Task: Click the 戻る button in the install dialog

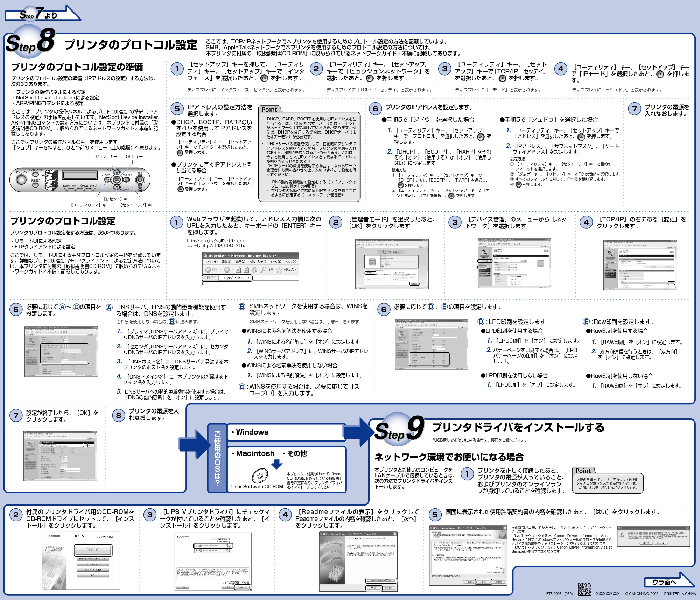Action: (x=228, y=587)
